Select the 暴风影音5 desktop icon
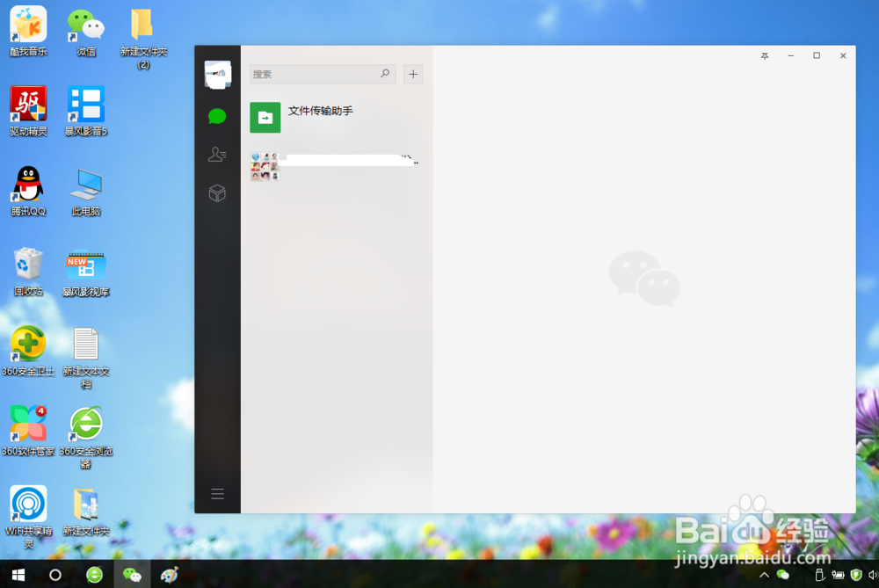This screenshot has width=879, height=588. pos(86,111)
